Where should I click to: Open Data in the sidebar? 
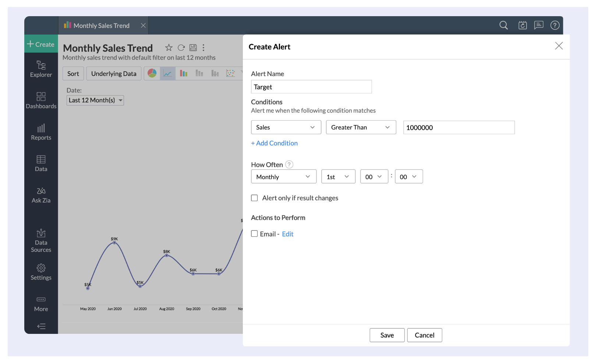[41, 164]
